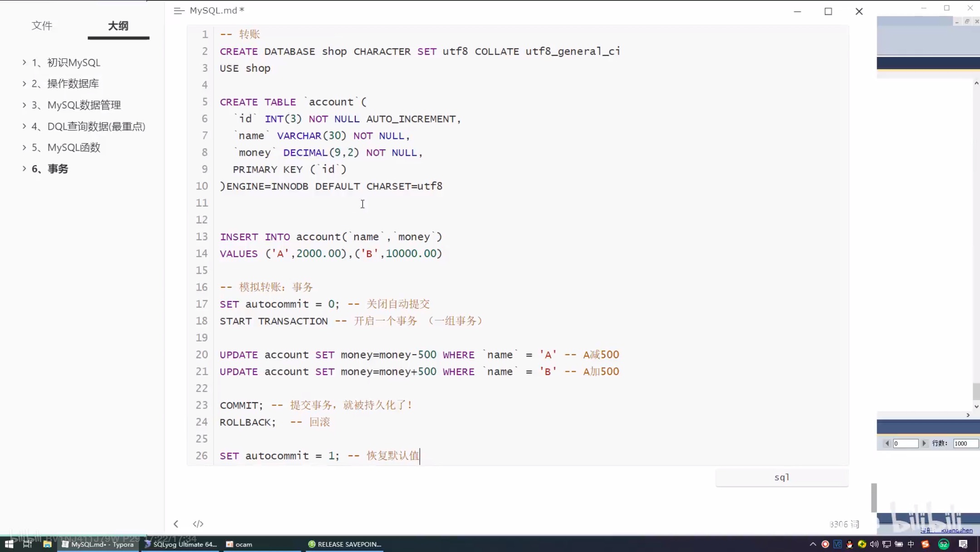Click the sql code language field
Image resolution: width=980 pixels, height=552 pixels.
tap(781, 477)
